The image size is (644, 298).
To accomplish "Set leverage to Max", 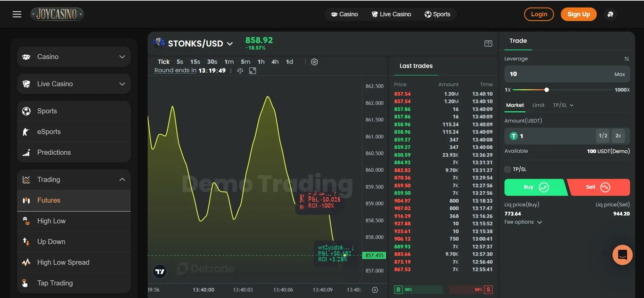I will click(x=620, y=74).
